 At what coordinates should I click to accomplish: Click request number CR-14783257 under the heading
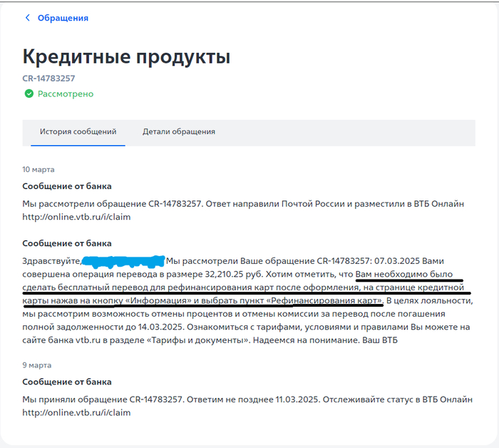(49, 78)
